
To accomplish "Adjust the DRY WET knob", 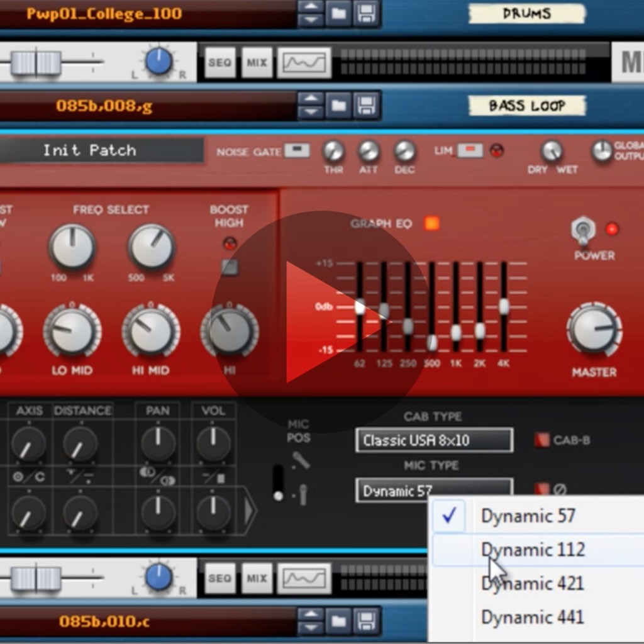I will [552, 151].
